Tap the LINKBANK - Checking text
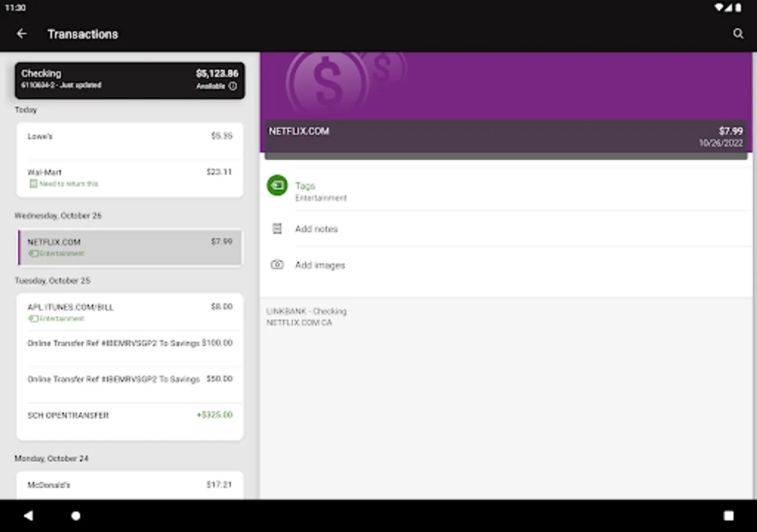 (306, 312)
